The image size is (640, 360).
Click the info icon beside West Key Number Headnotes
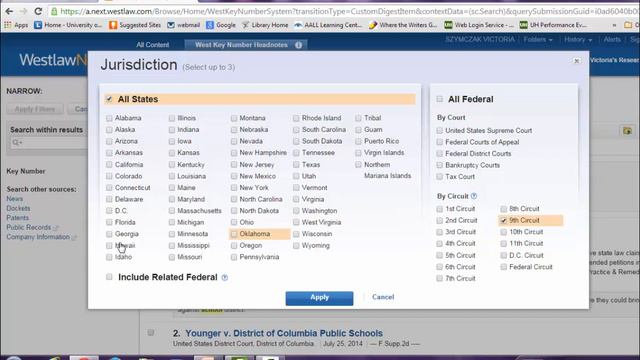point(298,45)
